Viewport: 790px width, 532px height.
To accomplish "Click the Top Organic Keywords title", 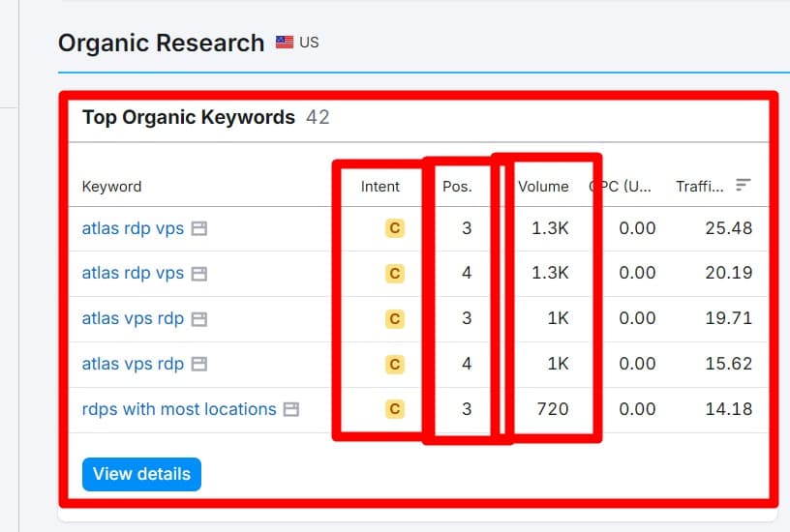I will coord(189,117).
